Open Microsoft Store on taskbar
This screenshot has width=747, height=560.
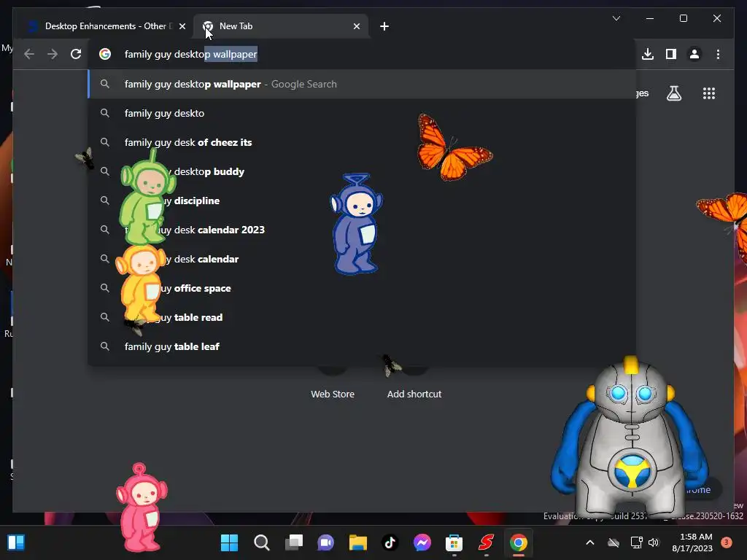point(454,542)
